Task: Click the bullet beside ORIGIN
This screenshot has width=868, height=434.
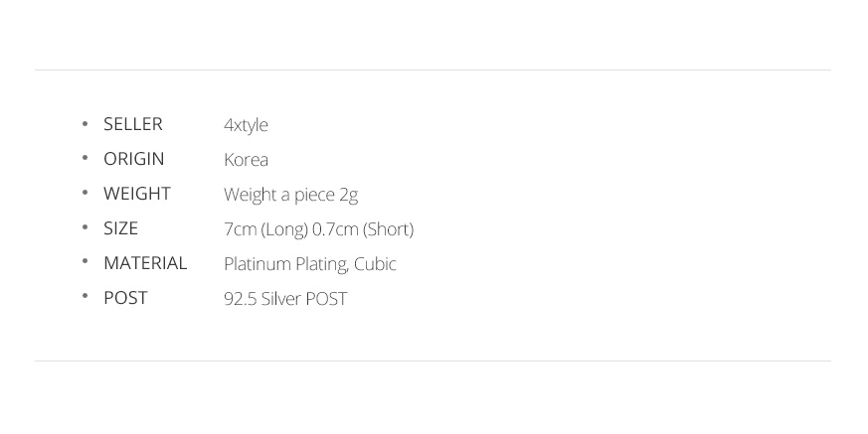Action: (85, 158)
